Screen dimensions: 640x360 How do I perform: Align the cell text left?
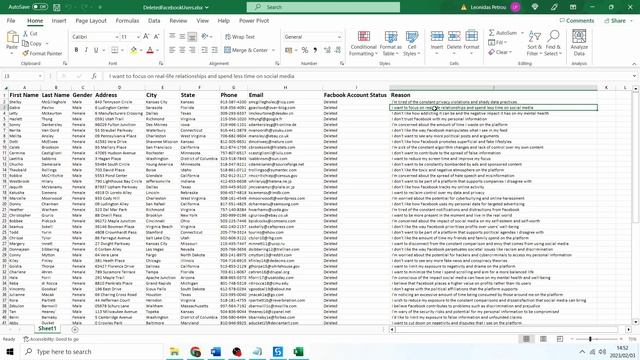172,50
